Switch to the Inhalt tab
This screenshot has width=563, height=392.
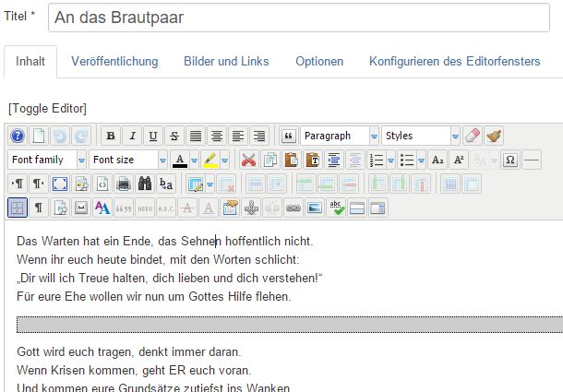(30, 62)
